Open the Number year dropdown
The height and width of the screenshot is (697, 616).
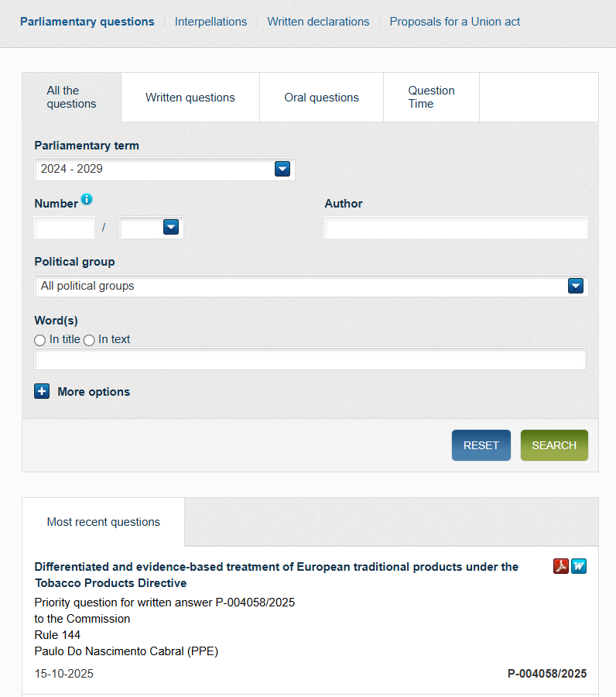coord(171,227)
